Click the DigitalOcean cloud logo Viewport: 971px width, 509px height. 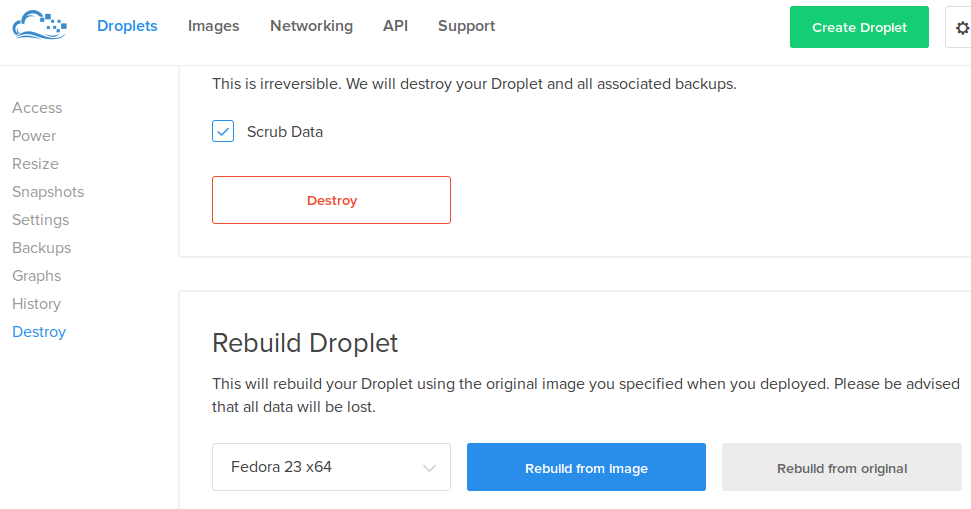click(40, 26)
